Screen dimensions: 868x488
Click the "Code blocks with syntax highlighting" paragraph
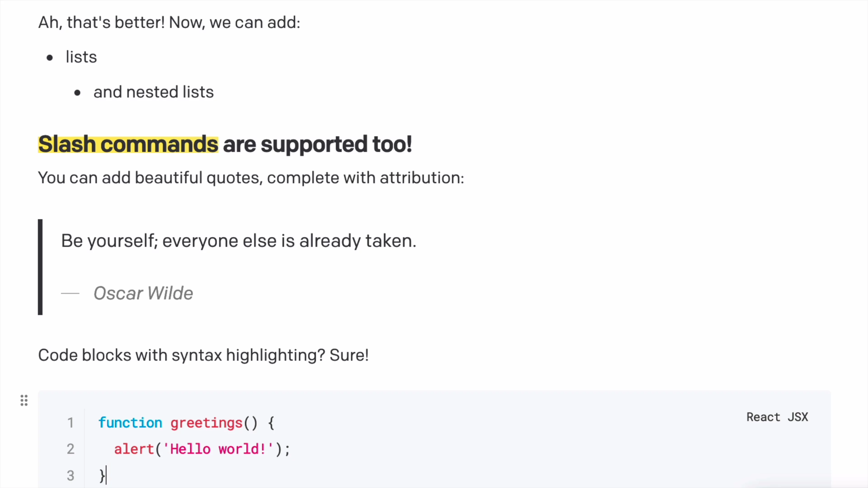[x=203, y=355]
